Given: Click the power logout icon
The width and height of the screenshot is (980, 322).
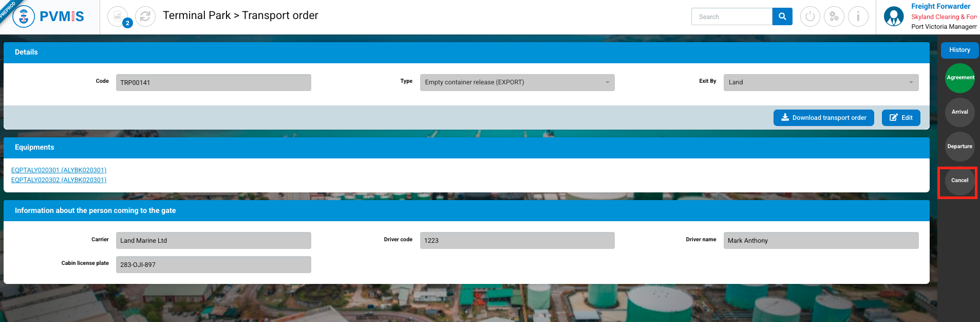Looking at the screenshot, I should tap(810, 16).
